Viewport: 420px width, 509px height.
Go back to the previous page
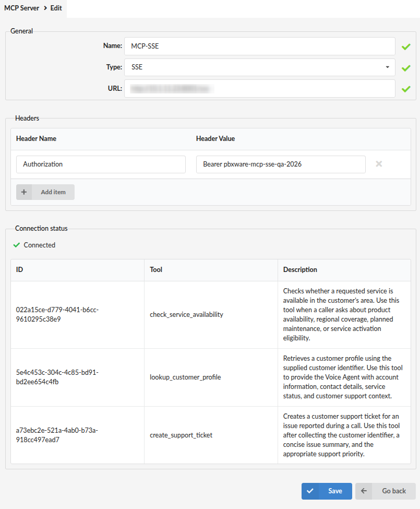[385, 491]
